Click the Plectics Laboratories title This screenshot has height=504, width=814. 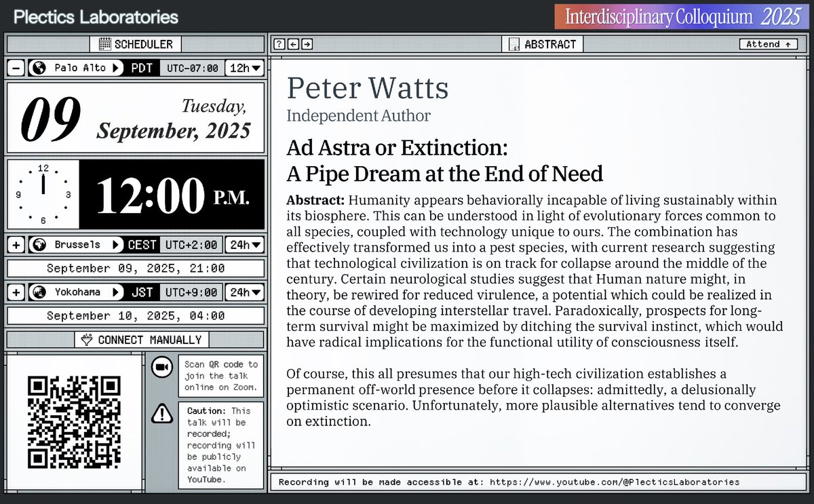tap(96, 17)
